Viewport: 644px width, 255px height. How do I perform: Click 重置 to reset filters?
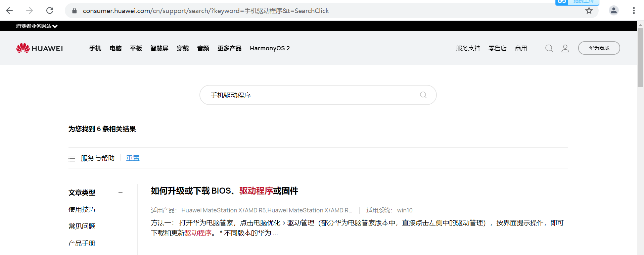(x=133, y=158)
